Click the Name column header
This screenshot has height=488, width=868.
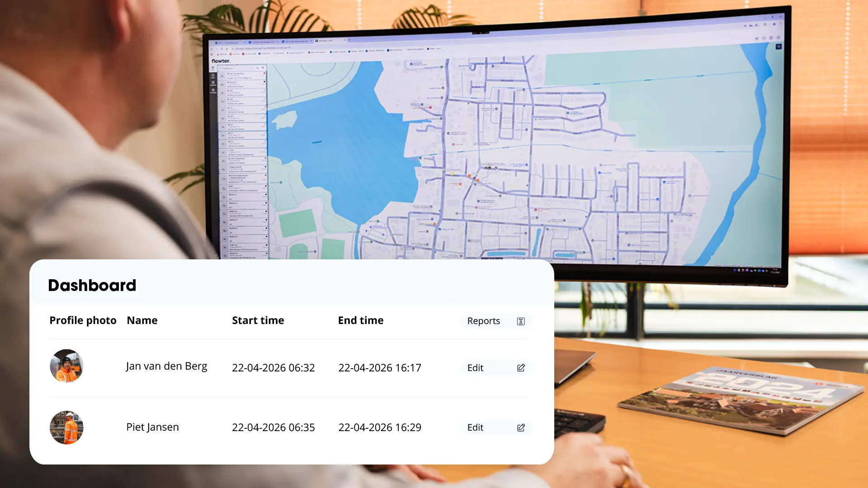142,320
